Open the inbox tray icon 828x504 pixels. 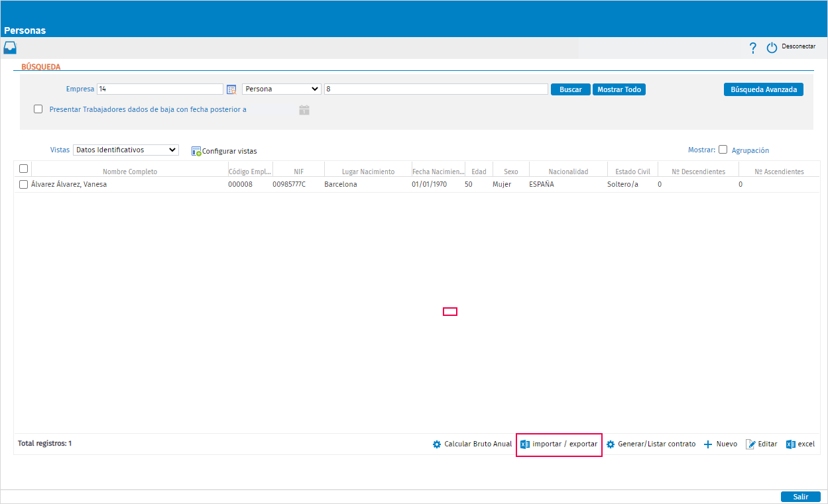click(x=10, y=48)
